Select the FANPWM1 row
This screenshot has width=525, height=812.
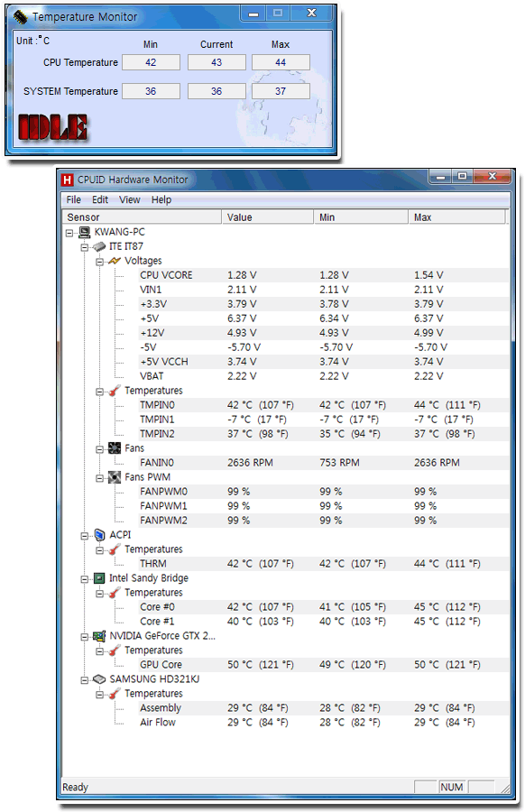324,506
